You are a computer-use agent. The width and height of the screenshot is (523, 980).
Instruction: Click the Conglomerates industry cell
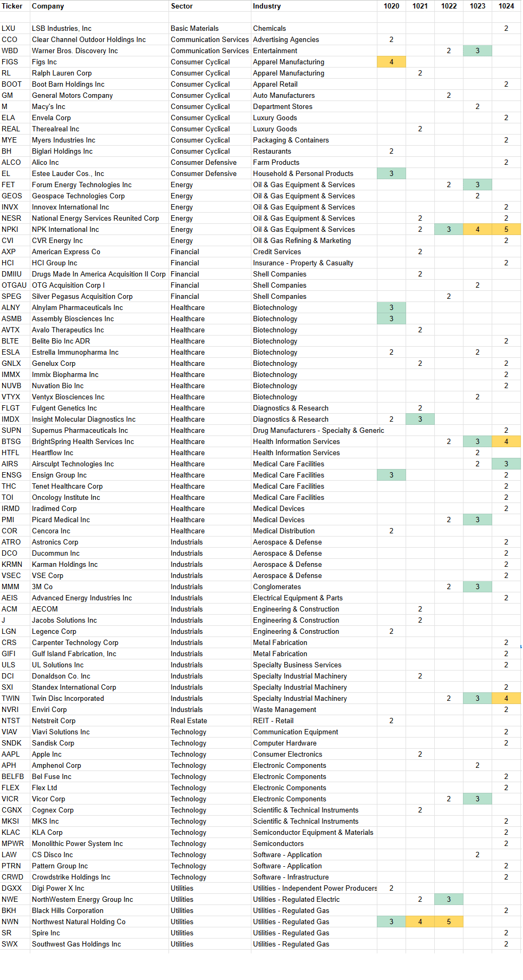[x=314, y=587]
